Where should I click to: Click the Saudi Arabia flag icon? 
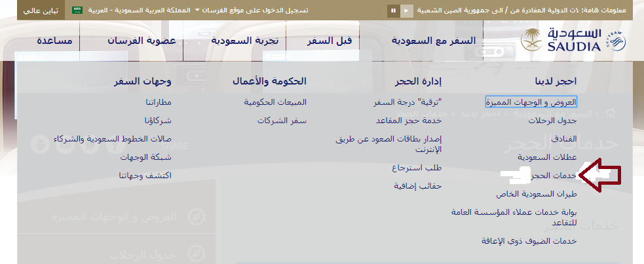pyautogui.click(x=77, y=10)
